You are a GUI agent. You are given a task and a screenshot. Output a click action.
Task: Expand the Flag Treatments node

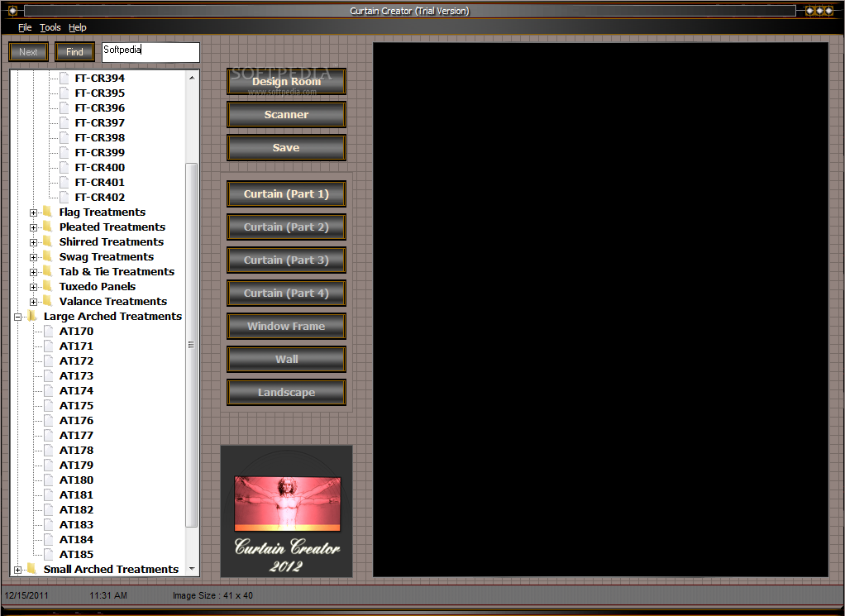coord(33,212)
